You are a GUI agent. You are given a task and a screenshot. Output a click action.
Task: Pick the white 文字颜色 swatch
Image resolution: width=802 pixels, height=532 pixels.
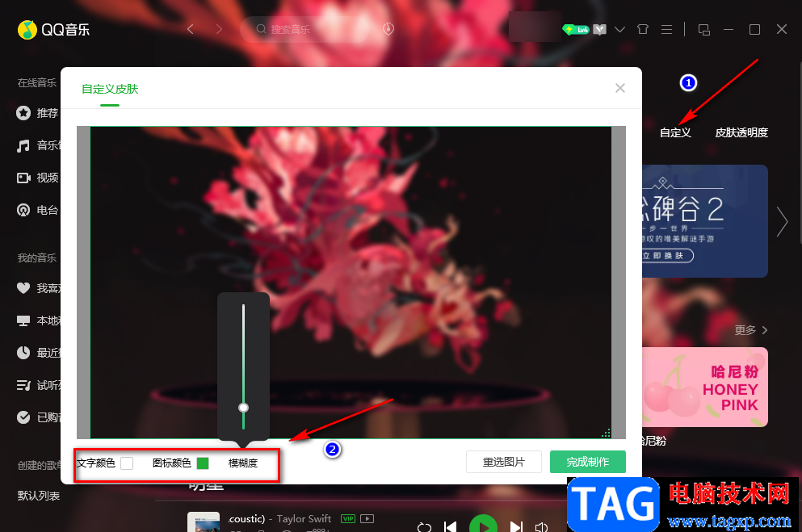(x=127, y=463)
